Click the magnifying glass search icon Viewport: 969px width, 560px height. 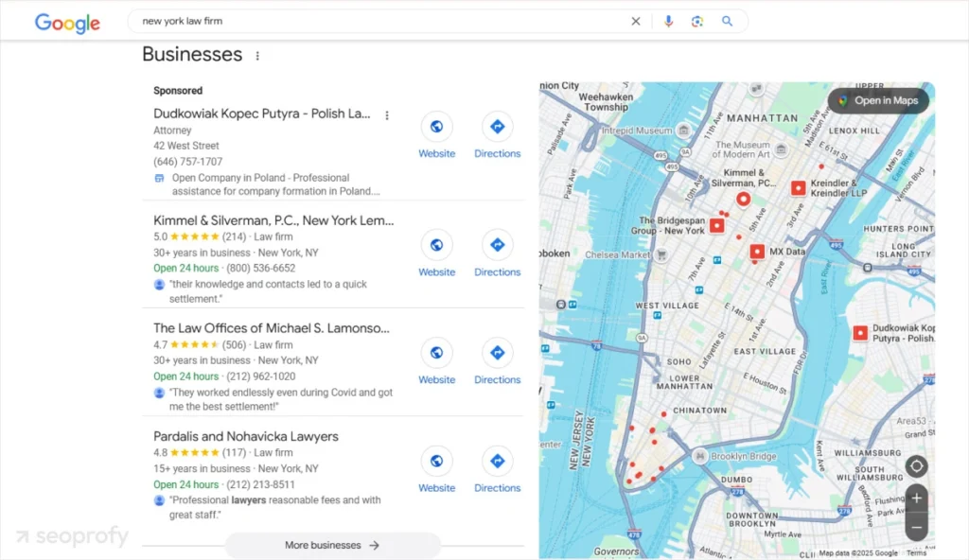[727, 21]
